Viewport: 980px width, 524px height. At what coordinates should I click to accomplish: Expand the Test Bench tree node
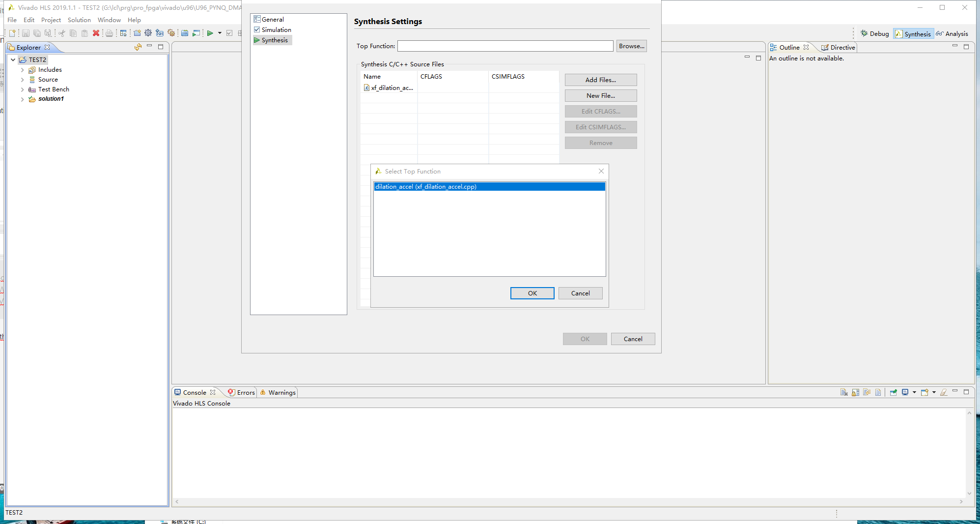(22, 89)
